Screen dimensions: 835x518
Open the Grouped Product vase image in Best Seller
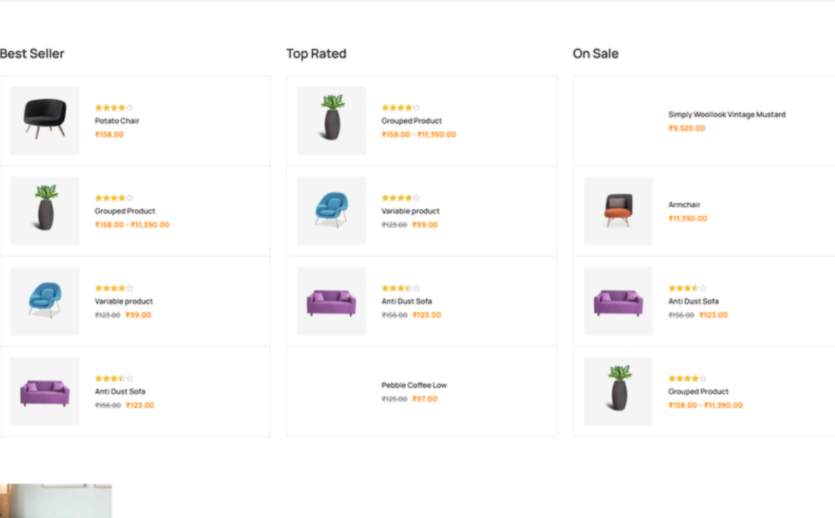45,211
